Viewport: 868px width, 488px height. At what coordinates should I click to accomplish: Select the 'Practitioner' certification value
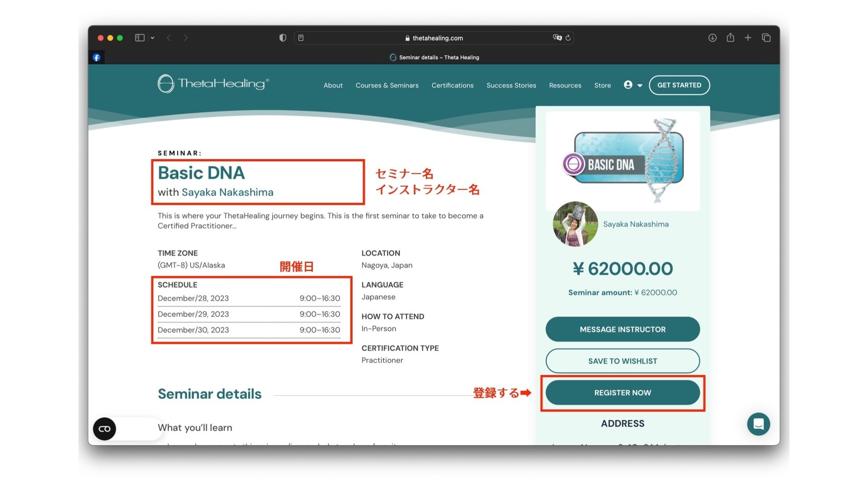click(382, 360)
